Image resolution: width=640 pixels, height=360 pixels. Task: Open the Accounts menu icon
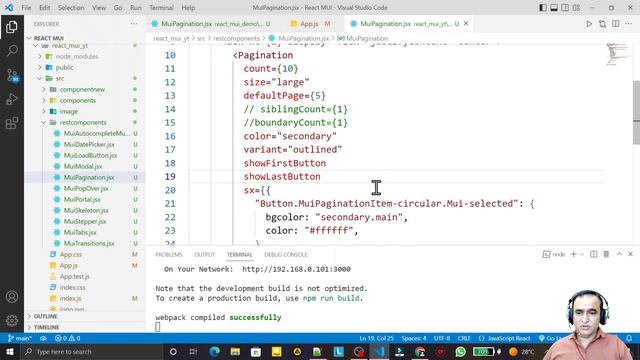12,297
